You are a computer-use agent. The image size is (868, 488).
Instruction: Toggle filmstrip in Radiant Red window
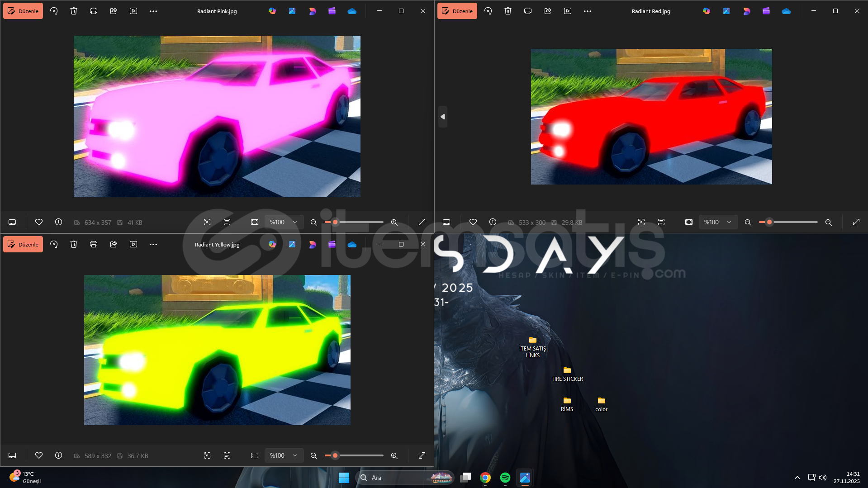446,222
